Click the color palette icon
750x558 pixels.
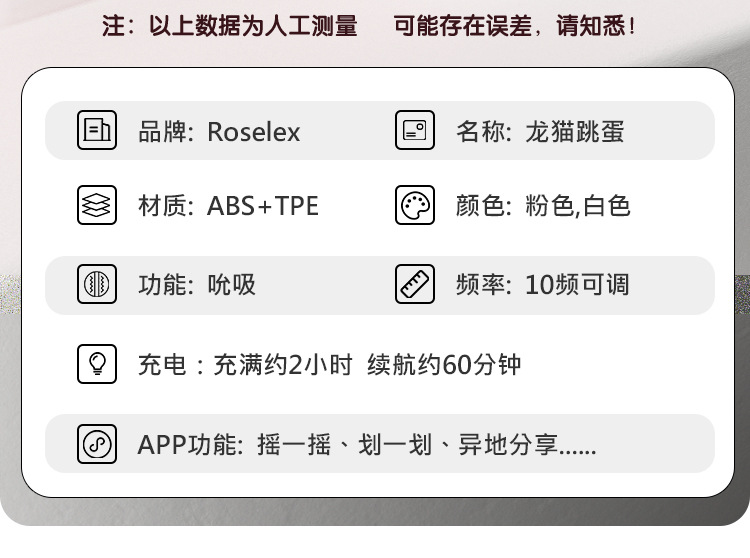tap(415, 206)
